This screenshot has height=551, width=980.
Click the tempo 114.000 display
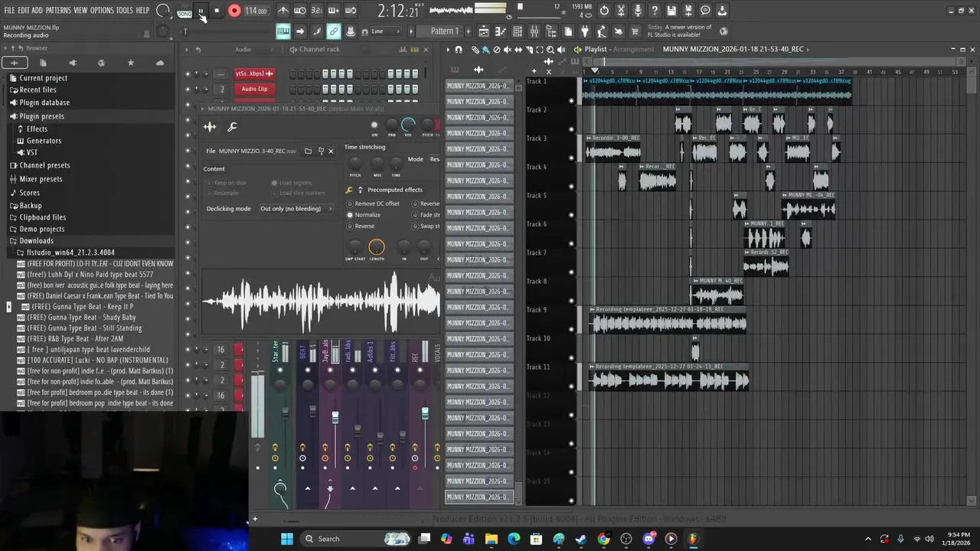coord(256,11)
